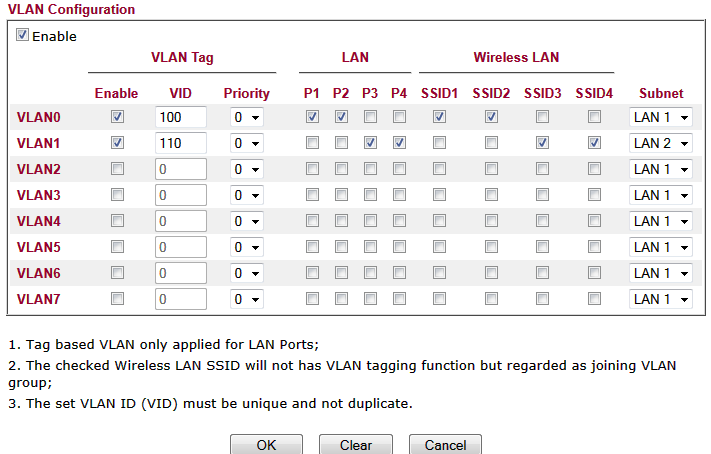Click the VLAN1 VID field containing 110
This screenshot has width=711, height=454.
pos(180,143)
